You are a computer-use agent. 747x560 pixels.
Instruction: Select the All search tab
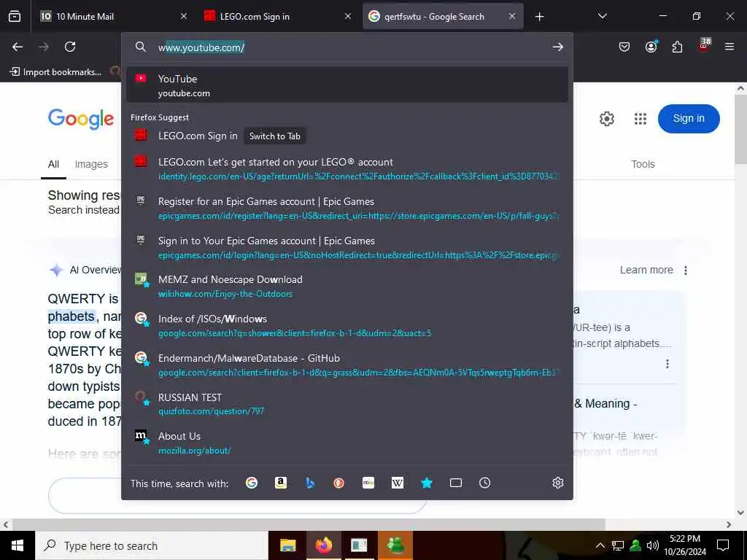(x=53, y=164)
